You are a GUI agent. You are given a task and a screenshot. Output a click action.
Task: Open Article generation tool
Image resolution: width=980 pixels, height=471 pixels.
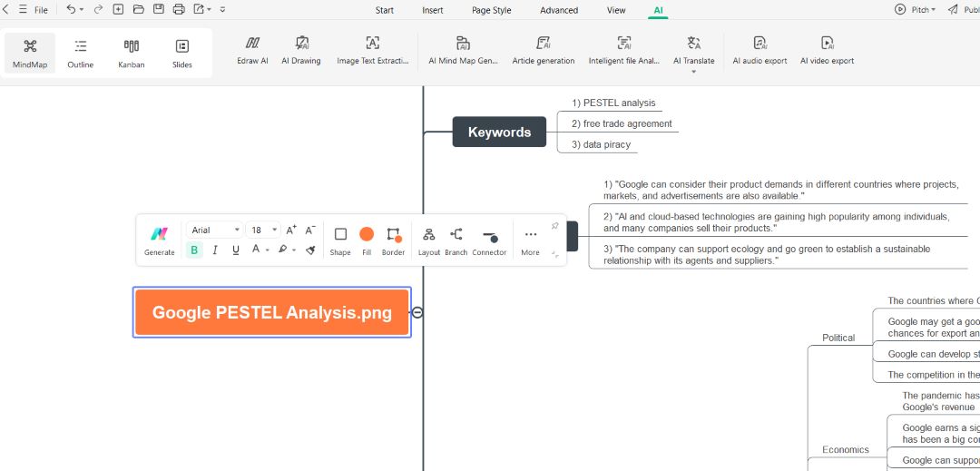click(544, 50)
